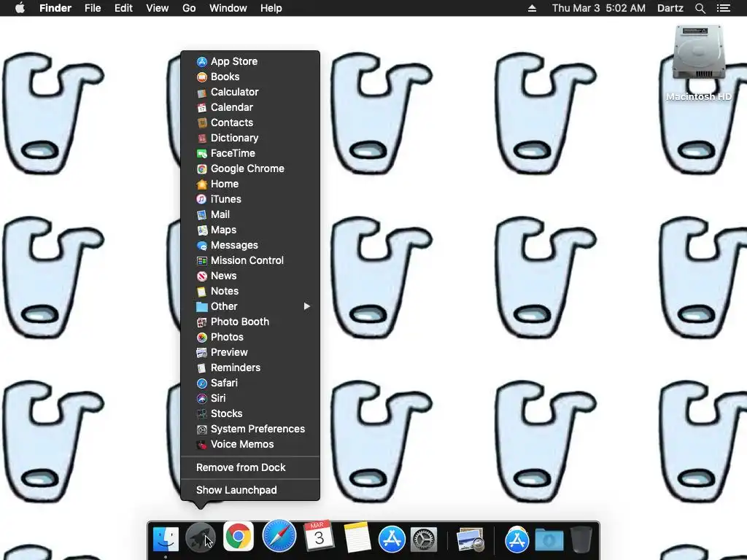Open the Preview icon in Dock

click(471, 540)
